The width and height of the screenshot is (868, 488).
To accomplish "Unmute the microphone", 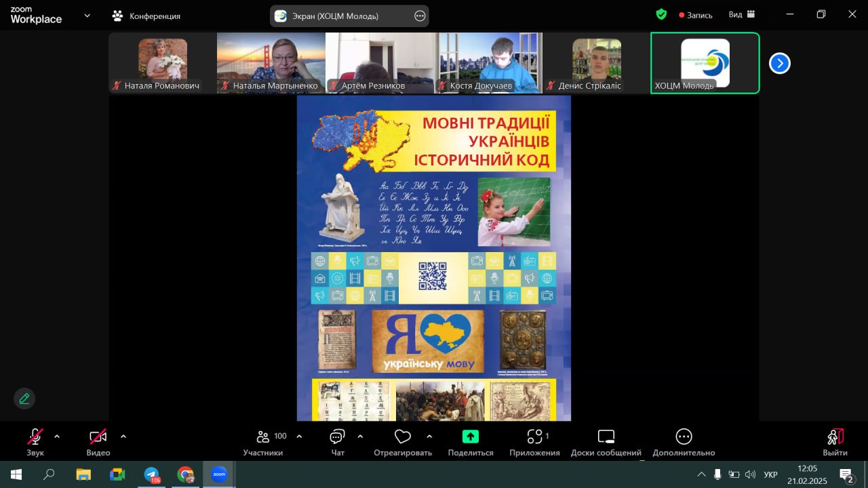I will (x=35, y=437).
